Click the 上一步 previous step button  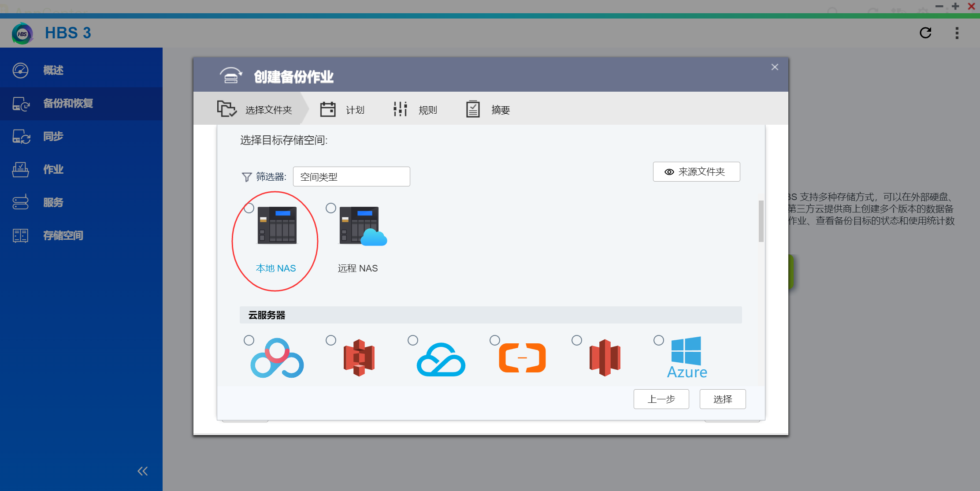coord(661,399)
